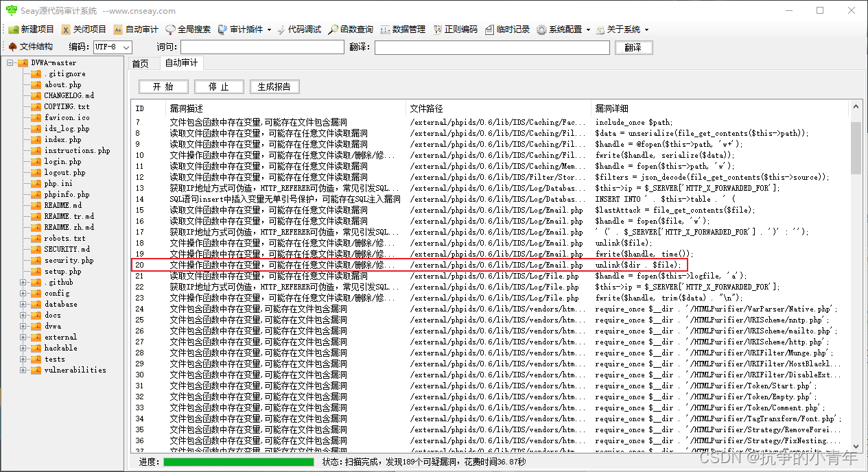Image resolution: width=868 pixels, height=472 pixels.
Task: Sort by the ID column header
Action: point(148,108)
